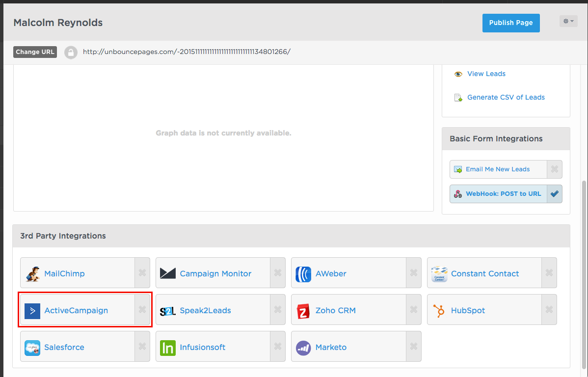The image size is (588, 377).
Task: Open the HubSpot integration link
Action: 468,311
